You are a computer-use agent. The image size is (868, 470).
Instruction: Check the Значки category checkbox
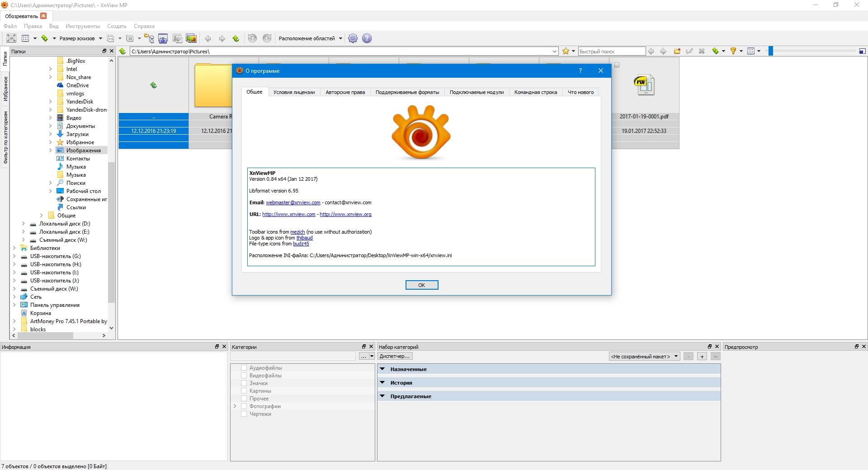tap(244, 383)
